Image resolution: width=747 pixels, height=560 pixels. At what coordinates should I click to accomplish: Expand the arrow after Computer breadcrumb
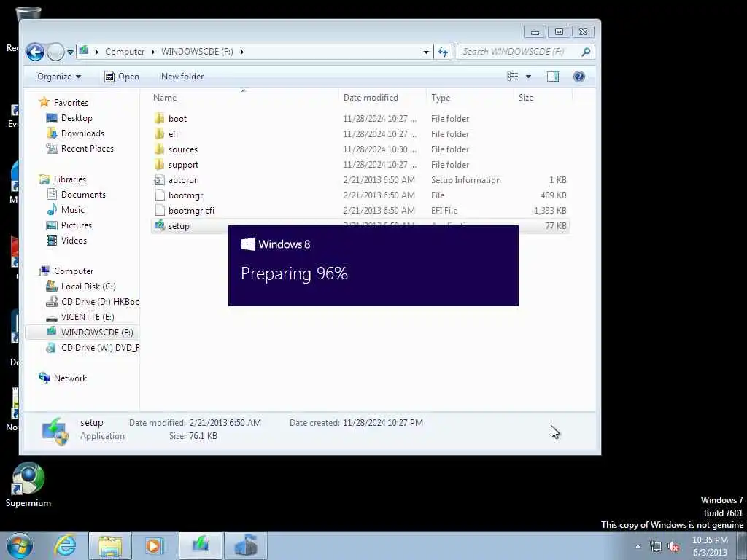coord(153,52)
